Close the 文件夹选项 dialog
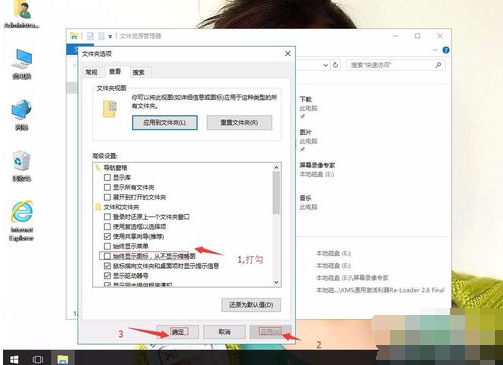503x365 pixels. (x=288, y=54)
